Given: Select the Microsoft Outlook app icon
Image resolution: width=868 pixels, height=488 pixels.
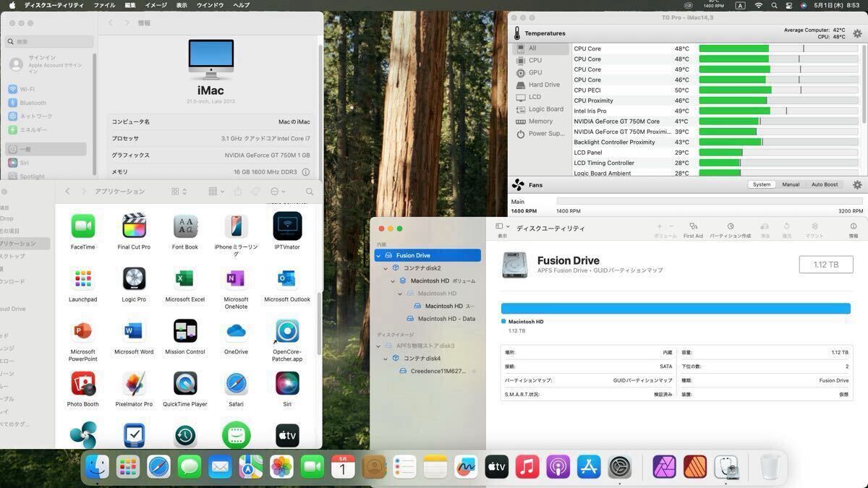Looking at the screenshot, I should [287, 278].
